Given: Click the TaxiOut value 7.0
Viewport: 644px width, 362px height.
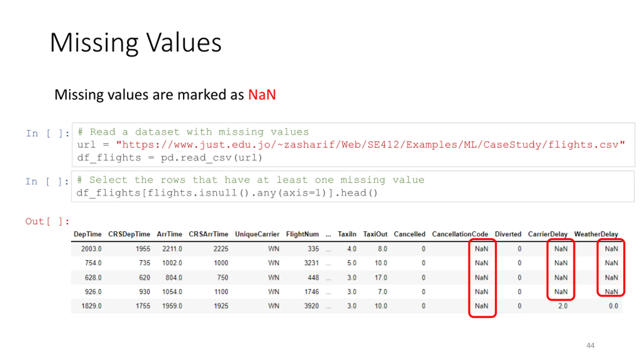Looking at the screenshot, I should 382,292.
